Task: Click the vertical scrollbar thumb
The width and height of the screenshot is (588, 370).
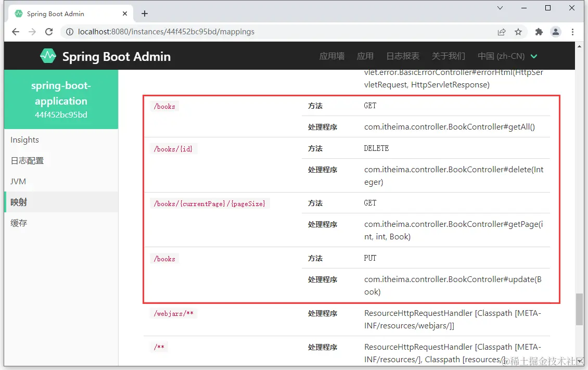Action: click(x=579, y=310)
